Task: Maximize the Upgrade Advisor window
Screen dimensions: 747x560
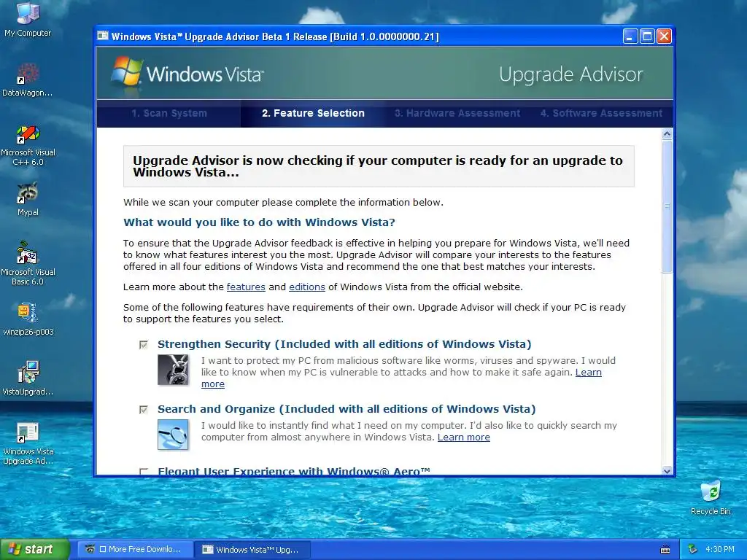Action: pyautogui.click(x=647, y=36)
